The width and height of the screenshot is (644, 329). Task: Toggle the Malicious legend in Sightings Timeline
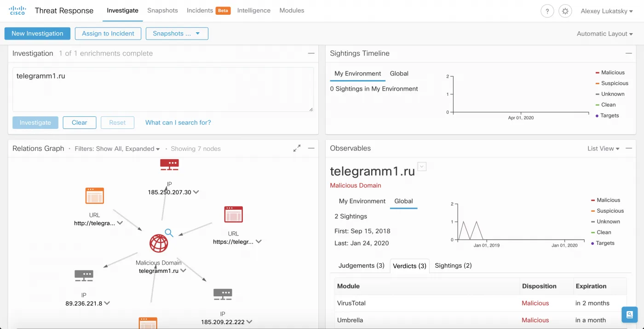click(610, 73)
